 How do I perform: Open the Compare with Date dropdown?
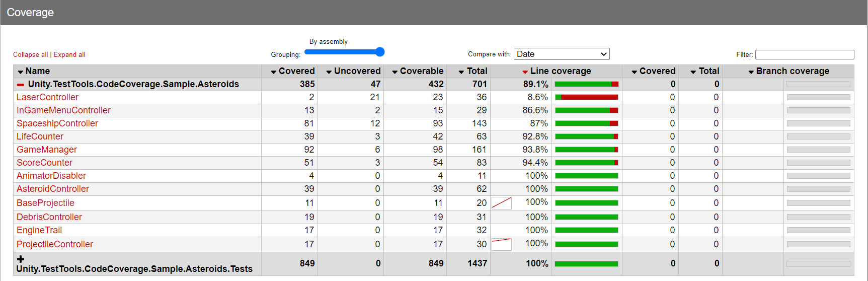[x=562, y=54]
